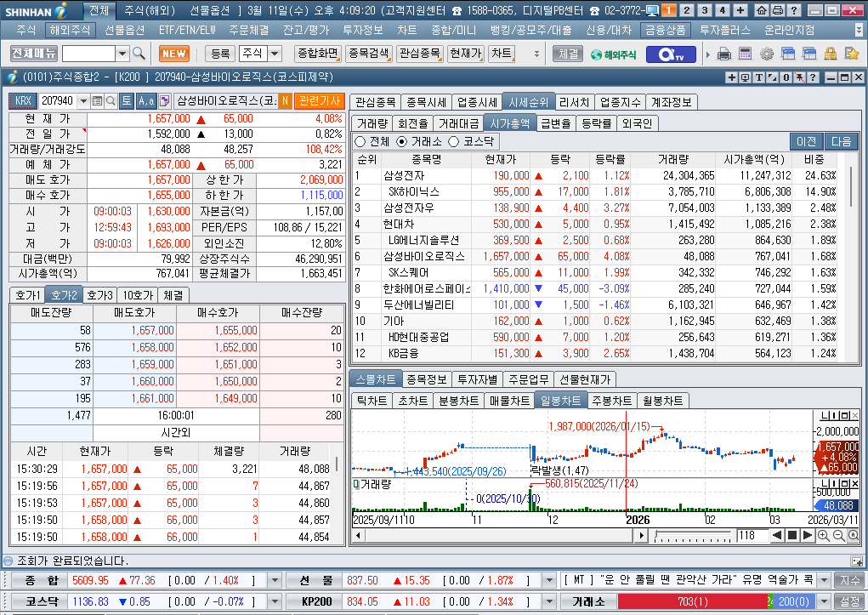Open help with the title bar question mark
Screen dimensions: 868x615
[793, 10]
